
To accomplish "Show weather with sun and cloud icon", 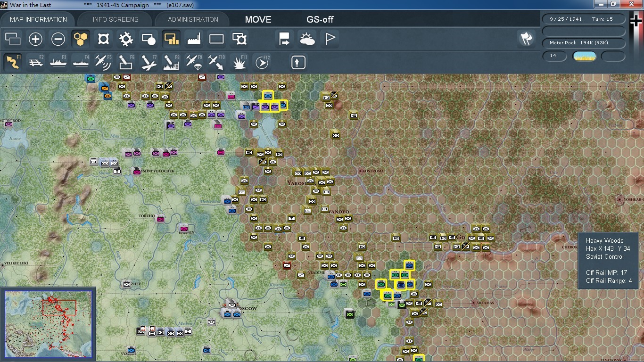I will click(x=307, y=39).
